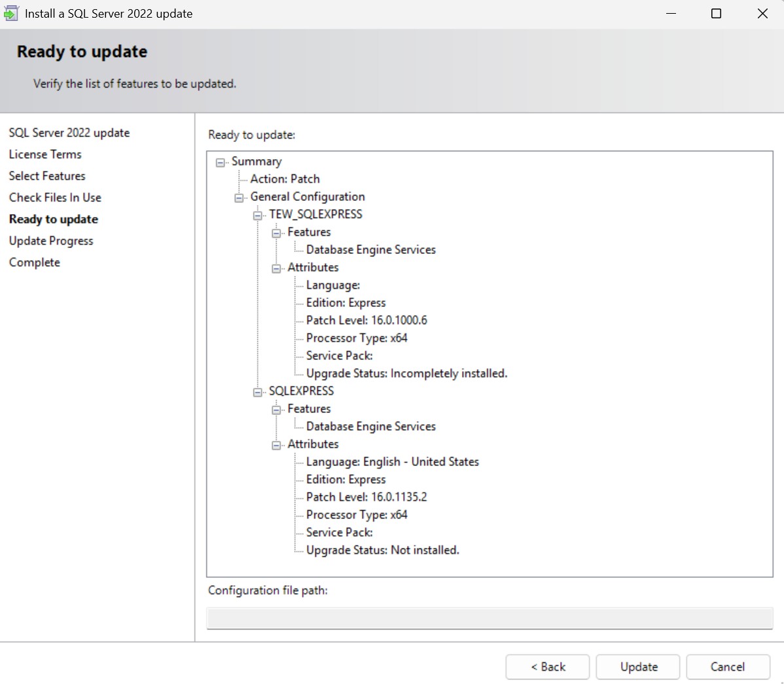
Task: Collapse the General Configuration node
Action: (x=239, y=198)
